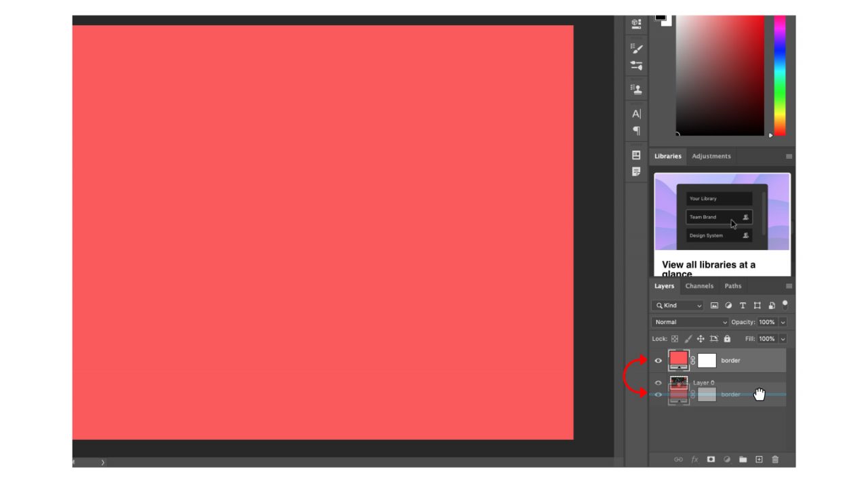Click the Create New Group folder icon

[743, 459]
